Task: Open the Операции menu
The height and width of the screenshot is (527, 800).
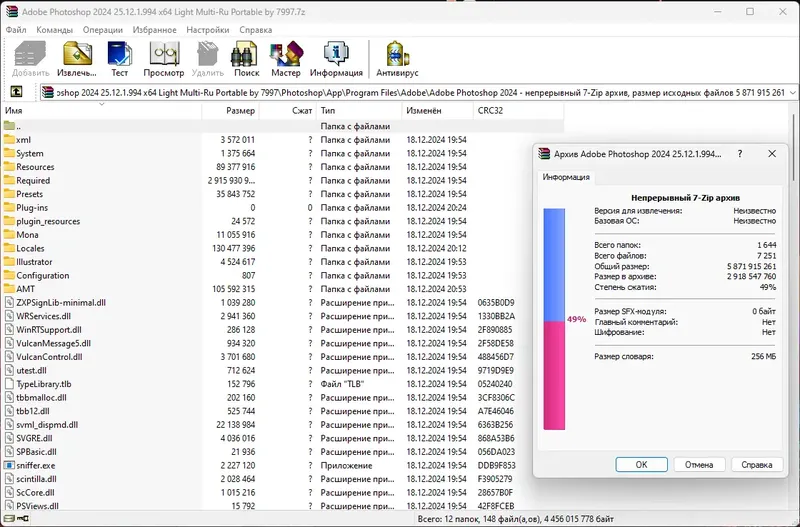Action: click(103, 30)
